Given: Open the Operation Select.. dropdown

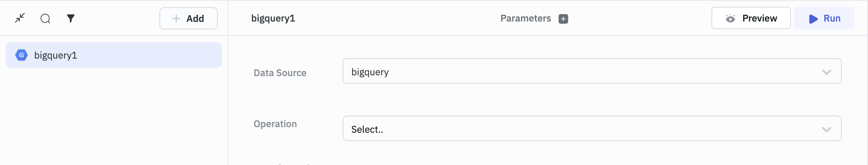Looking at the screenshot, I should 580,129.
